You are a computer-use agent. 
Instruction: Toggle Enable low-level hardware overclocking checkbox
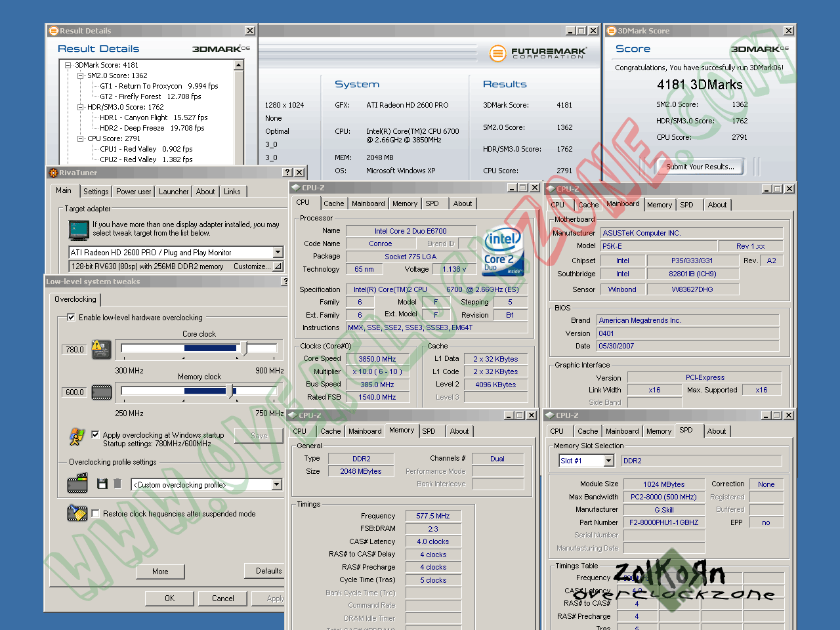tap(71, 317)
